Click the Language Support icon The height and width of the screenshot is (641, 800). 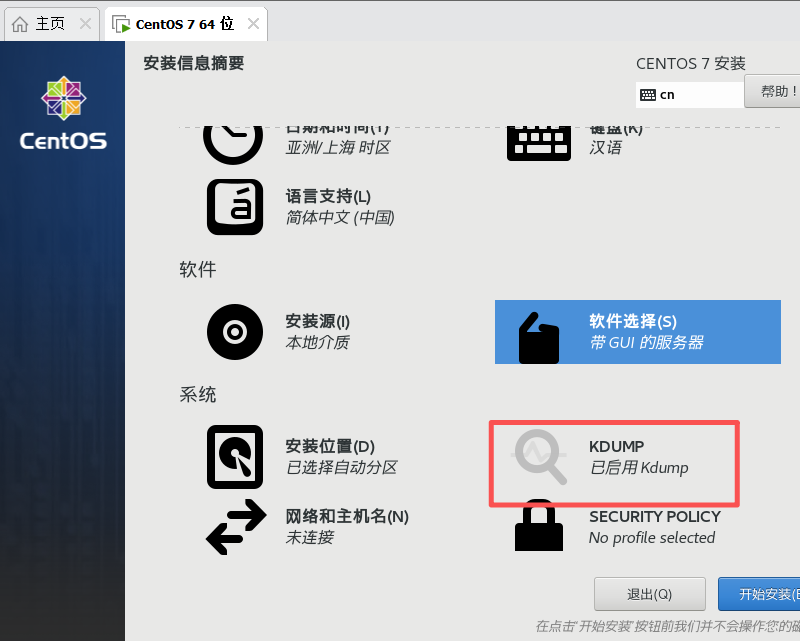click(235, 207)
